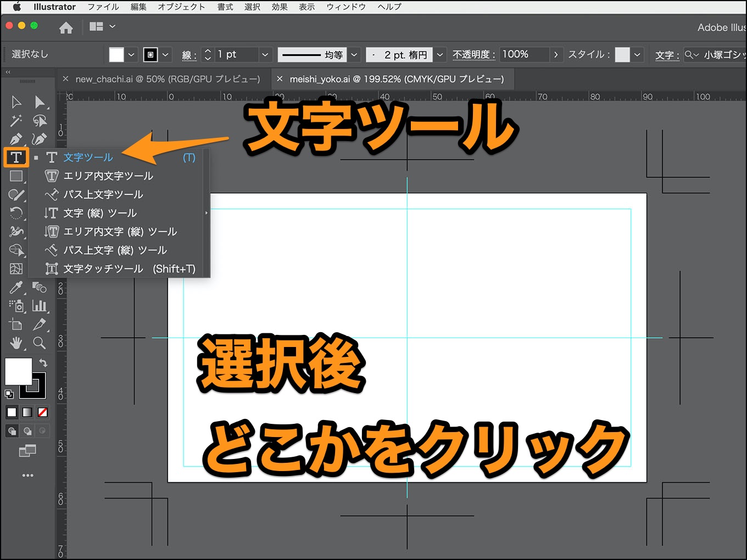
Task: Open the ファイル menu
Action: (x=103, y=7)
